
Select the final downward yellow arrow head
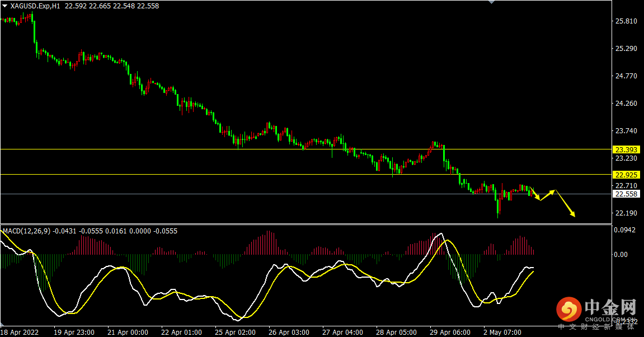572,213
